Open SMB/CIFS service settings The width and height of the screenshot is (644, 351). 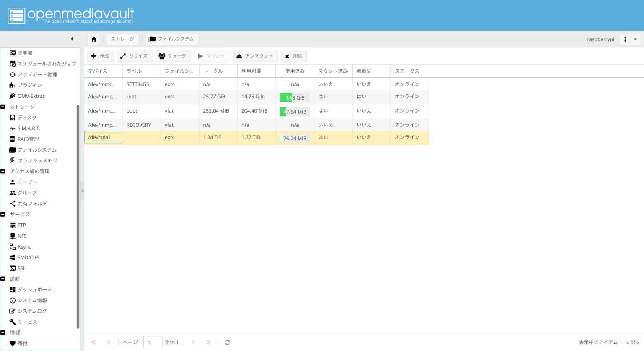(x=28, y=257)
